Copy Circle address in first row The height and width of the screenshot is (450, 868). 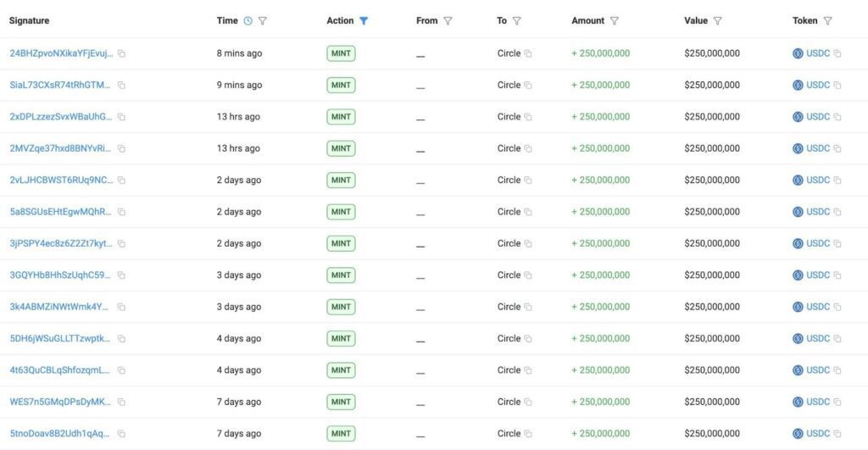(528, 53)
